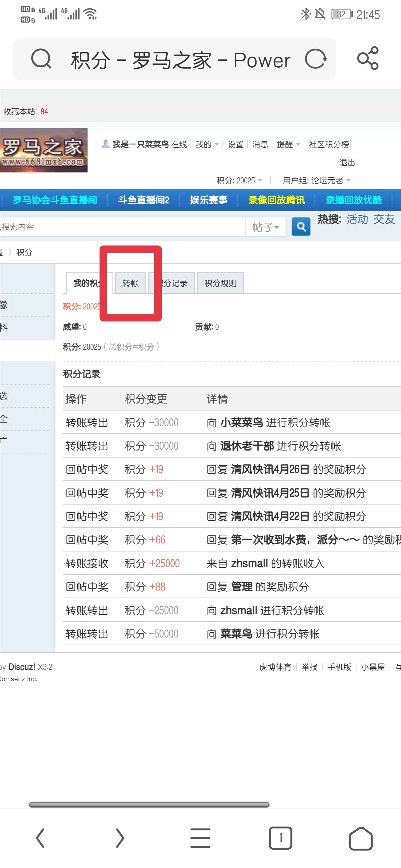401x868 pixels.
Task: Focus the 搜索内容 search input field
Action: pos(123,227)
